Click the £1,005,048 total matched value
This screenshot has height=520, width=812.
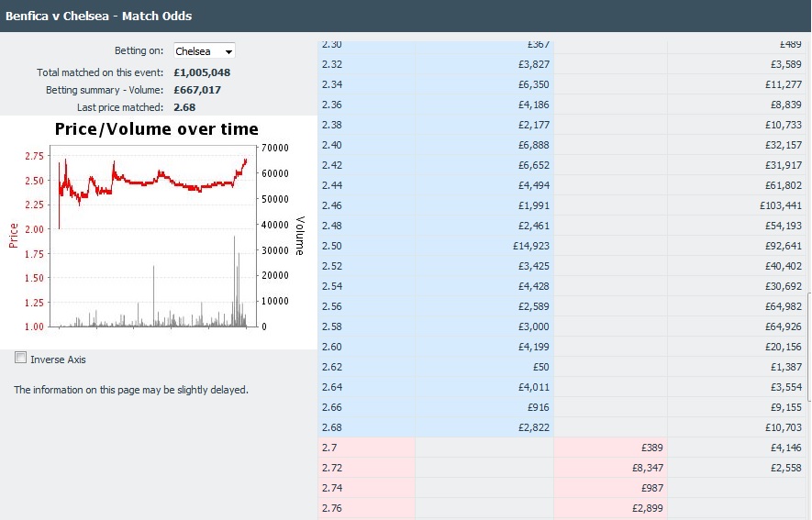click(x=202, y=72)
